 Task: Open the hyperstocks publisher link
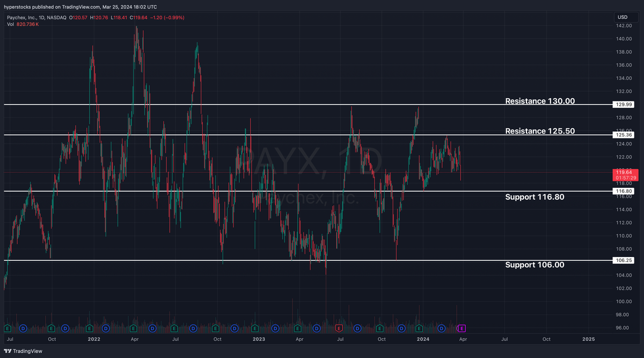click(x=17, y=7)
